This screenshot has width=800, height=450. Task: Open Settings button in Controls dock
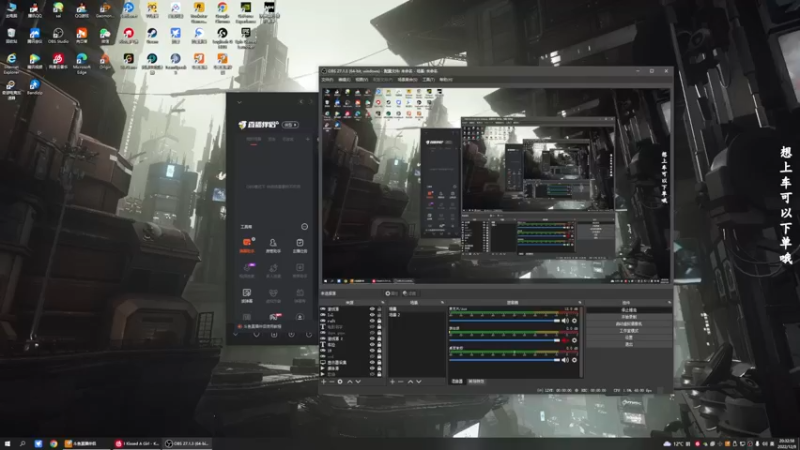click(629, 337)
